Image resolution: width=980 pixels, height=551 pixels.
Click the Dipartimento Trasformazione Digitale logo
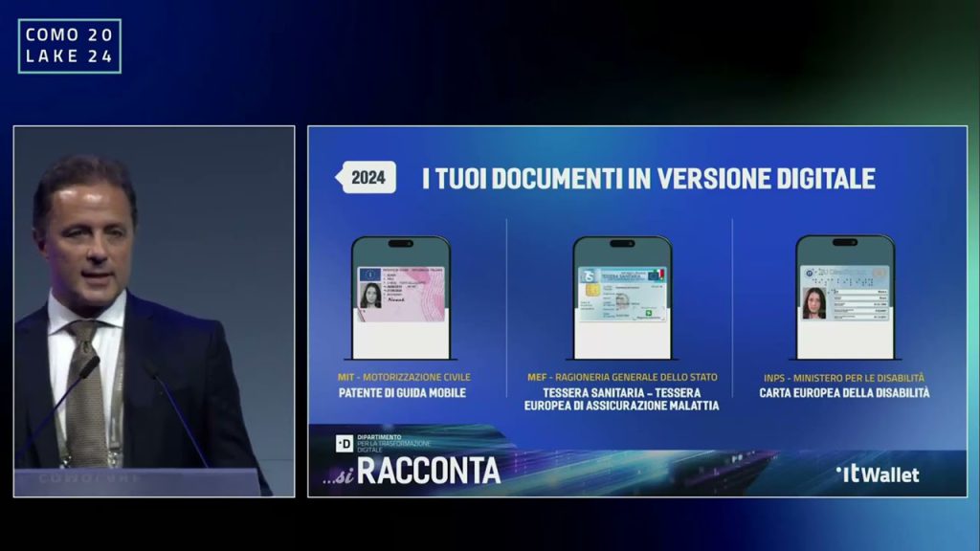(x=383, y=444)
